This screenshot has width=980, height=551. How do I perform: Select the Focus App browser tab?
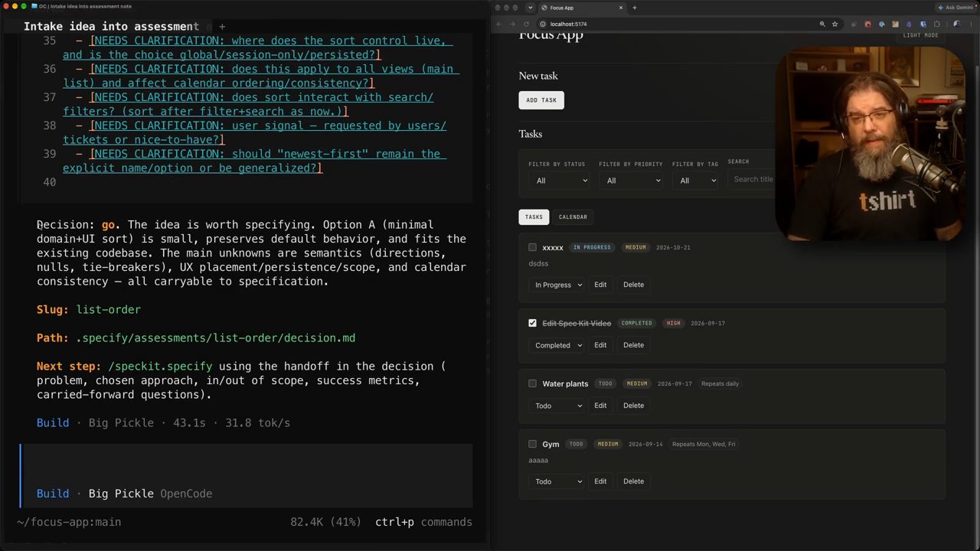582,8
